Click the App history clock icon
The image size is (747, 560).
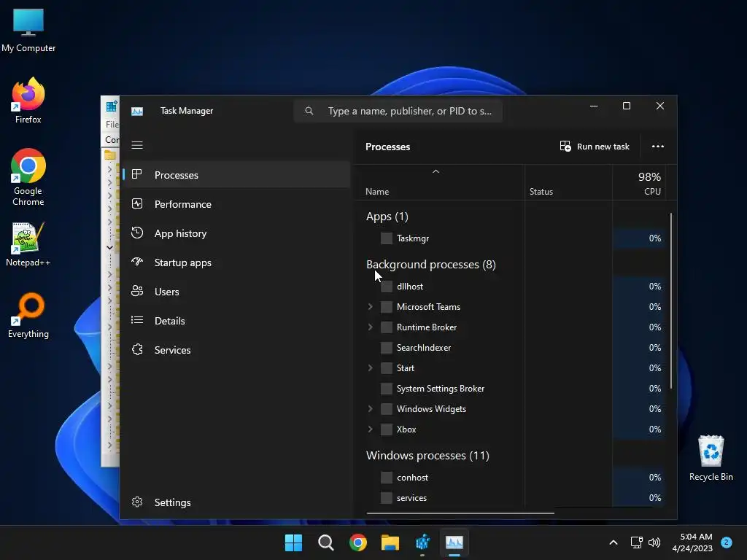tap(136, 233)
